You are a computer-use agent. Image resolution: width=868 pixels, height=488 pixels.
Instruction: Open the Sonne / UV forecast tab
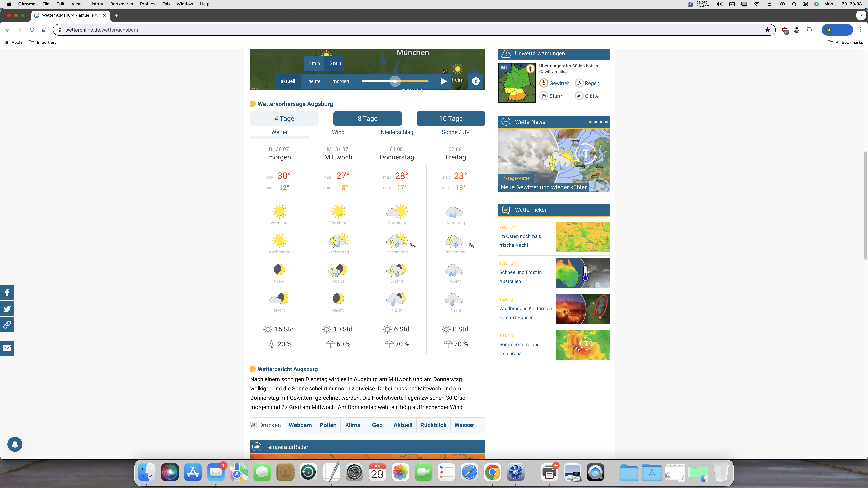(456, 132)
